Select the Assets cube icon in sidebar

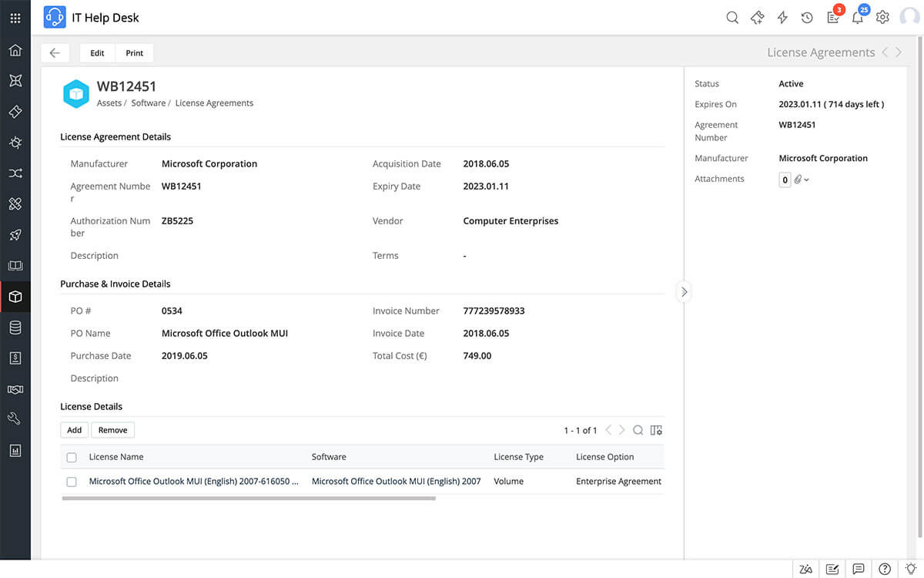15,296
